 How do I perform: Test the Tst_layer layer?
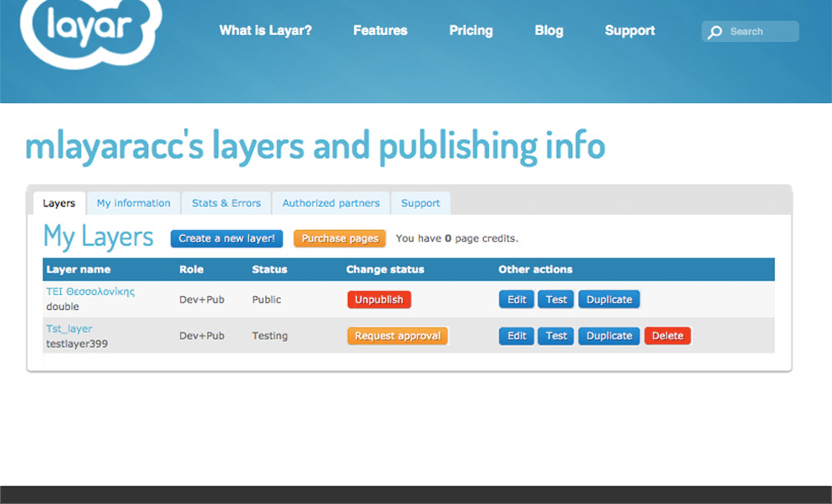tap(556, 336)
